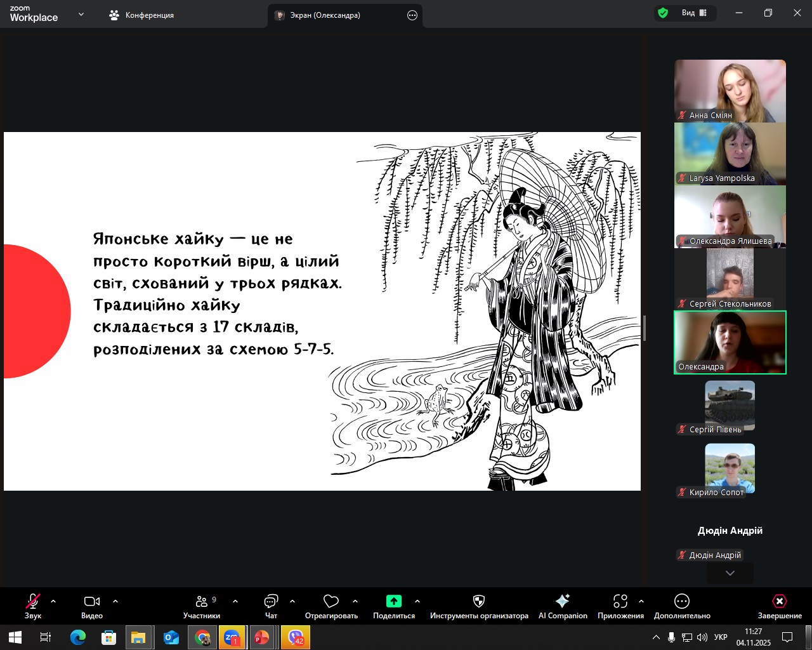This screenshot has width=812, height=650.
Task: Open the Zoom Workplace dropdown chevron
Action: [x=81, y=15]
